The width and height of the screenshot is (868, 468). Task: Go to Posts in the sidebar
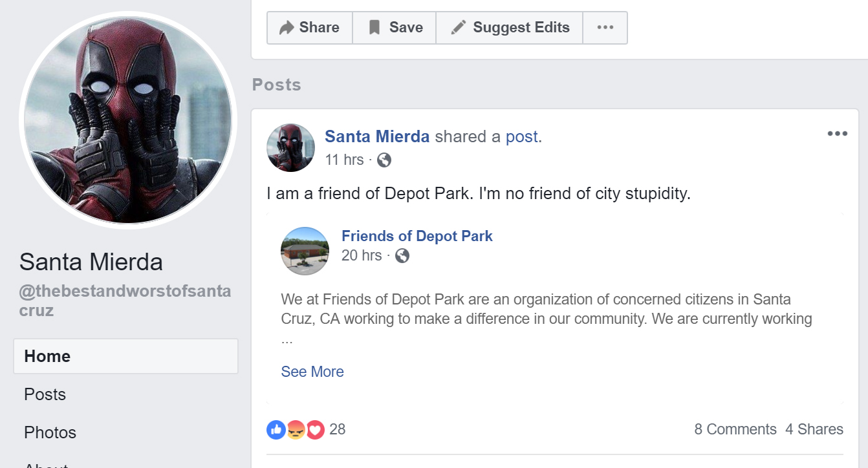[45, 394]
